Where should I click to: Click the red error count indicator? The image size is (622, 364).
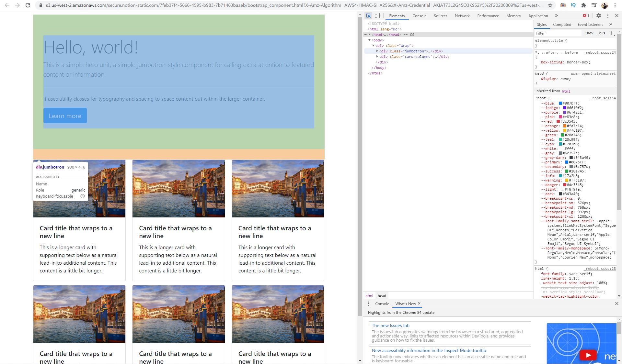586,16
